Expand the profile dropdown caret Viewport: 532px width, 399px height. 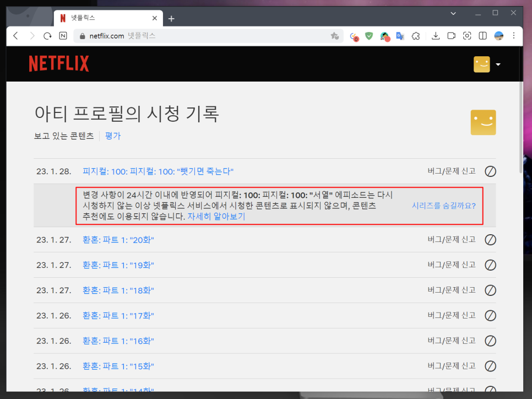click(x=498, y=64)
